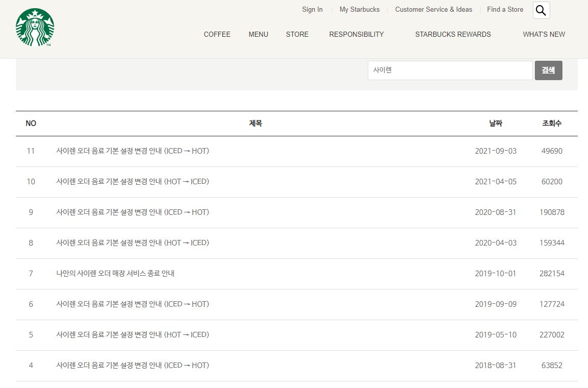The image size is (588, 388).
Task: Click the date 2019-05-10
Action: (496, 335)
